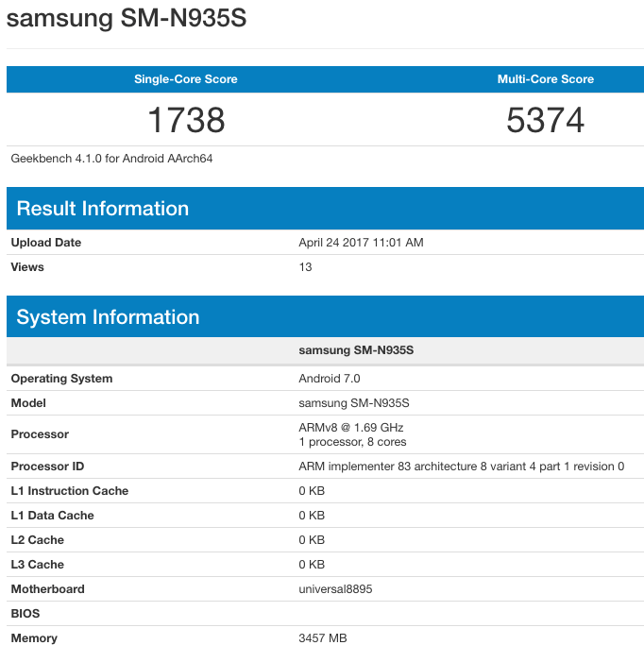Select the 'Android 7.0' value

(330, 379)
